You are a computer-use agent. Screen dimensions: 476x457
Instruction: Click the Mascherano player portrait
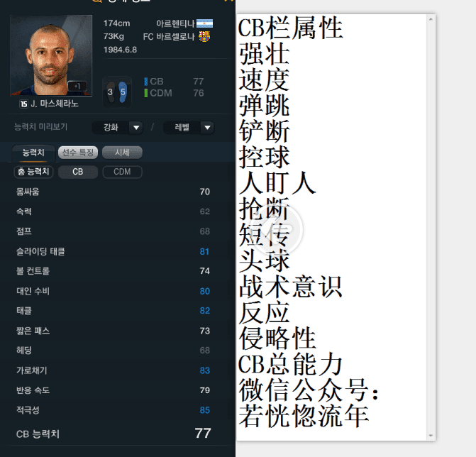click(51, 55)
